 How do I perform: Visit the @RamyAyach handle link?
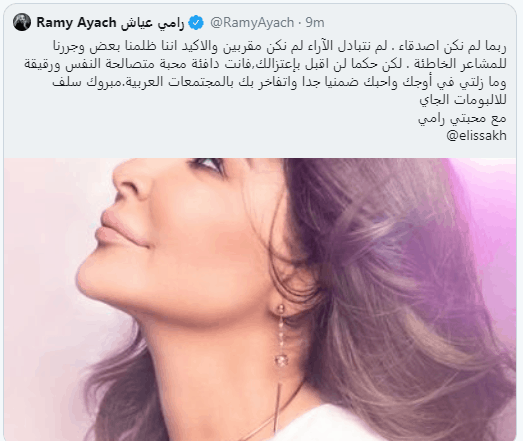click(252, 23)
